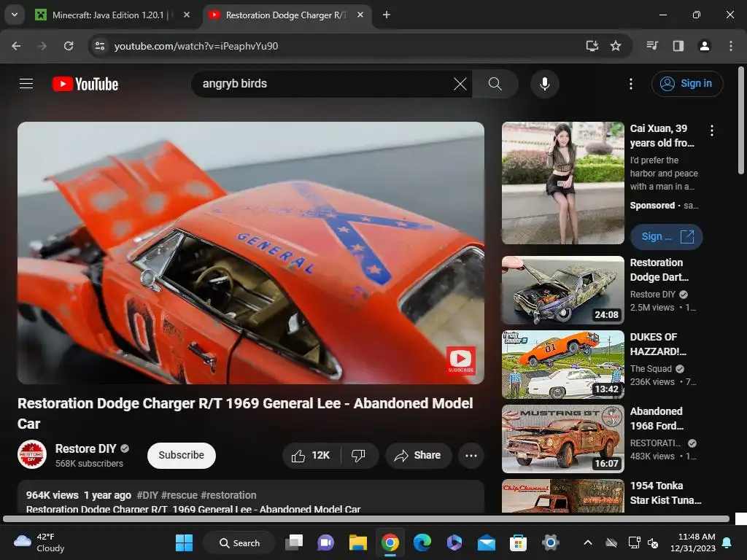This screenshot has width=747, height=560.
Task: Open Restore DIY channel name link
Action: click(86, 448)
